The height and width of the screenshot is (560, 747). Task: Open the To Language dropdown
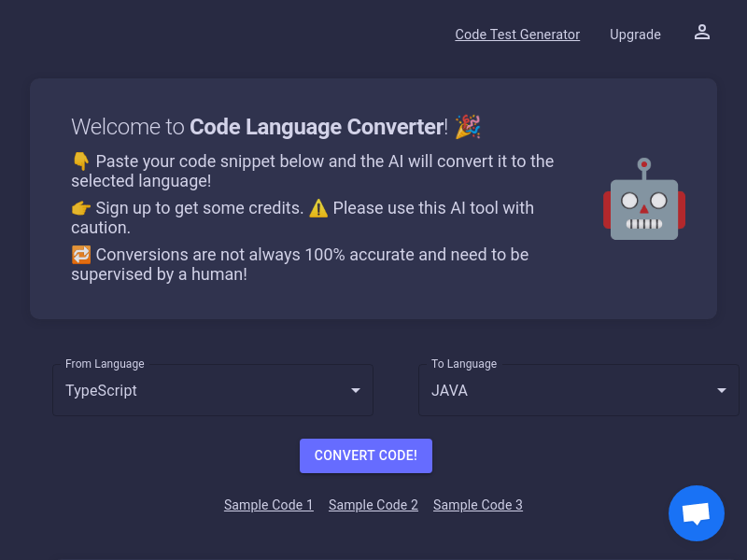coord(578,389)
